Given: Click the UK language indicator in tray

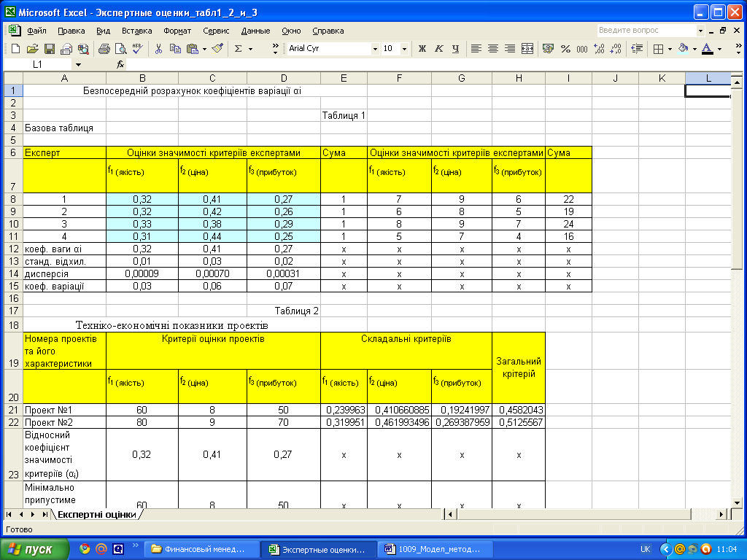Looking at the screenshot, I should click(646, 549).
